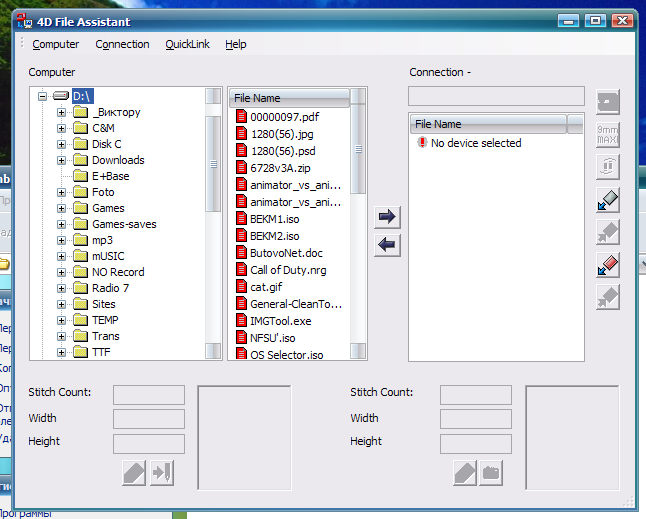Click the gray card with blue arrow icon
Screen dimensions: 646x519
tap(607, 200)
